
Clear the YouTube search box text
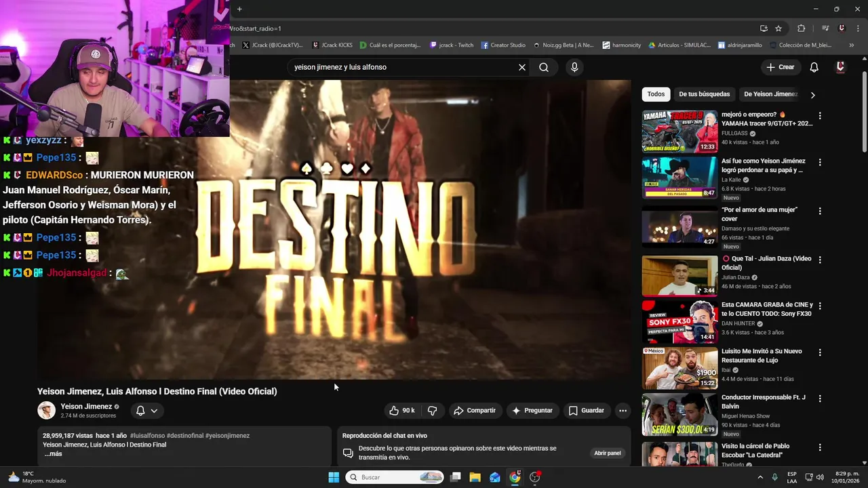(522, 67)
